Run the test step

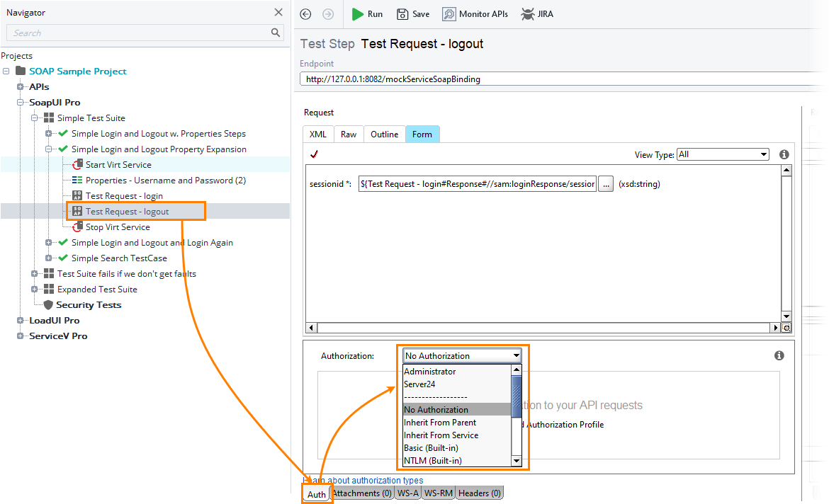[x=368, y=14]
